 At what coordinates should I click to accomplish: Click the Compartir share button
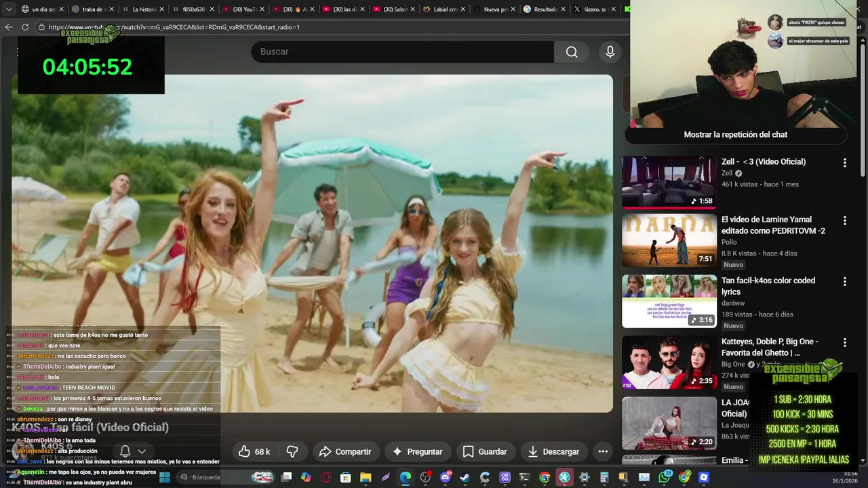click(x=345, y=451)
